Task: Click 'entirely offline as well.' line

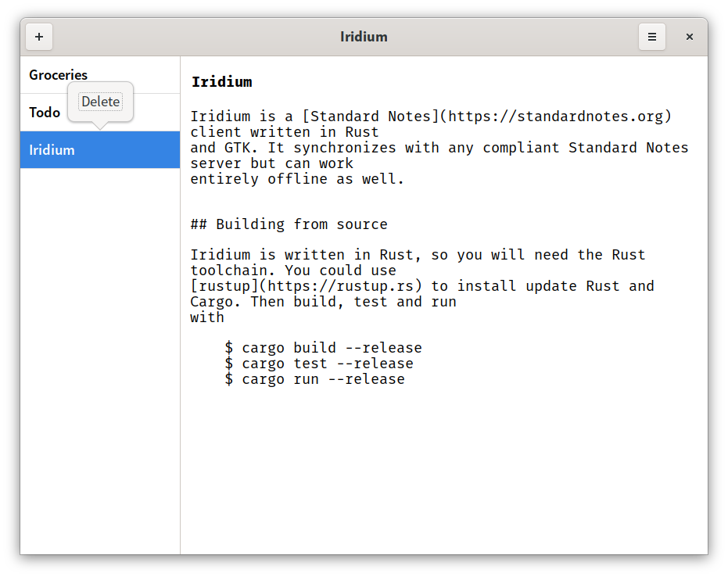Action: click(x=297, y=179)
